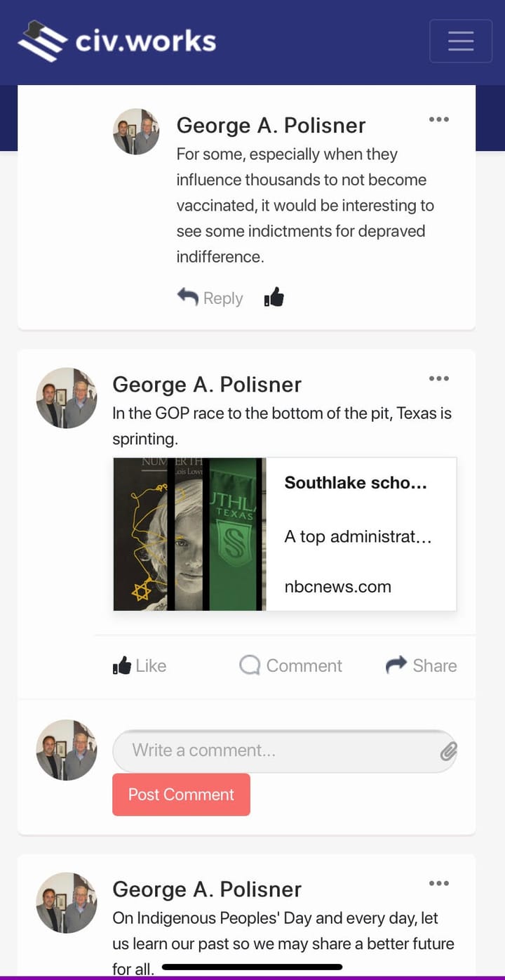
Task: Open options menu on the vaccination comment
Action: coord(438,119)
